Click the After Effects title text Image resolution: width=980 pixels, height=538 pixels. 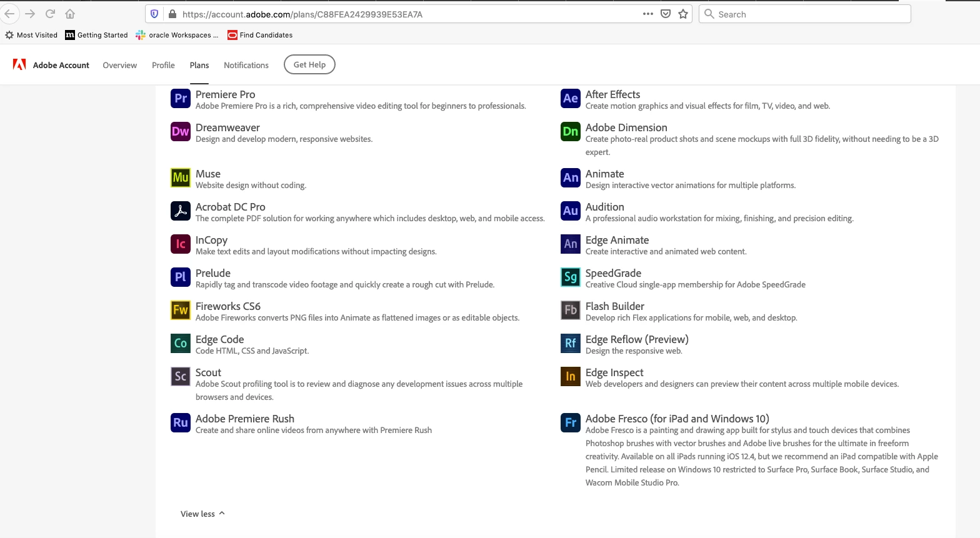[612, 94]
